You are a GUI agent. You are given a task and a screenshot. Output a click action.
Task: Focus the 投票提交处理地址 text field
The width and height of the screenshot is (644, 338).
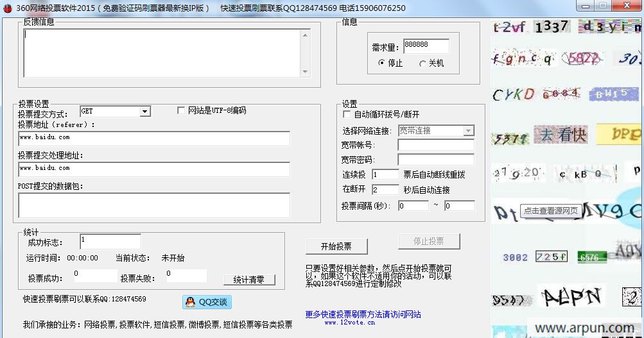click(x=154, y=169)
